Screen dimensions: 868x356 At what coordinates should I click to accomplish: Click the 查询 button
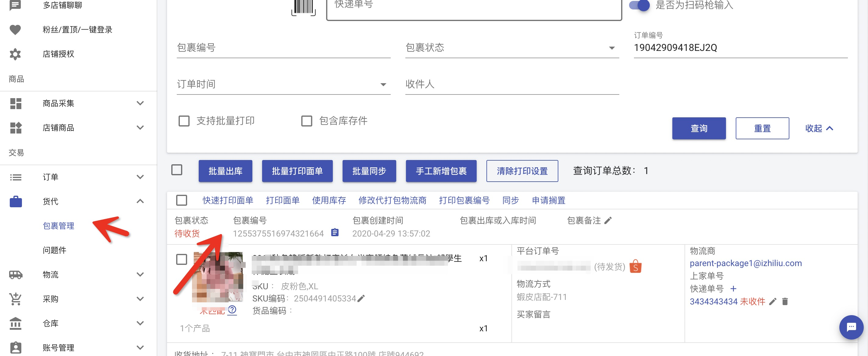point(699,128)
